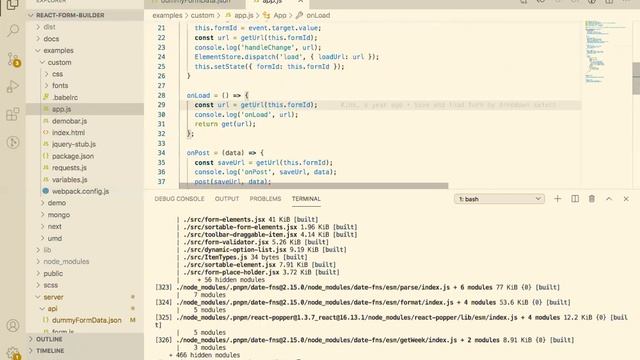Screen dimensions: 640x360
Task: Kill terminal with trash icon
Action: [592, 199]
